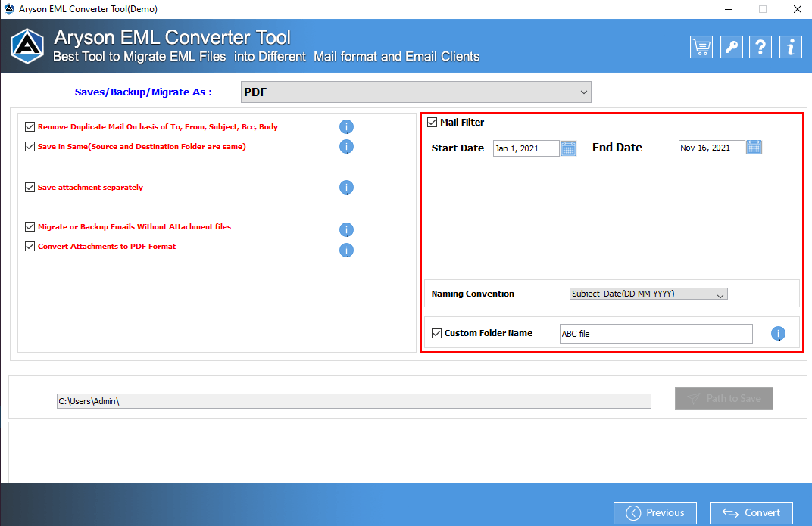Viewport: 812px width, 526px height.
Task: Click the key activation icon
Action: pos(731,47)
